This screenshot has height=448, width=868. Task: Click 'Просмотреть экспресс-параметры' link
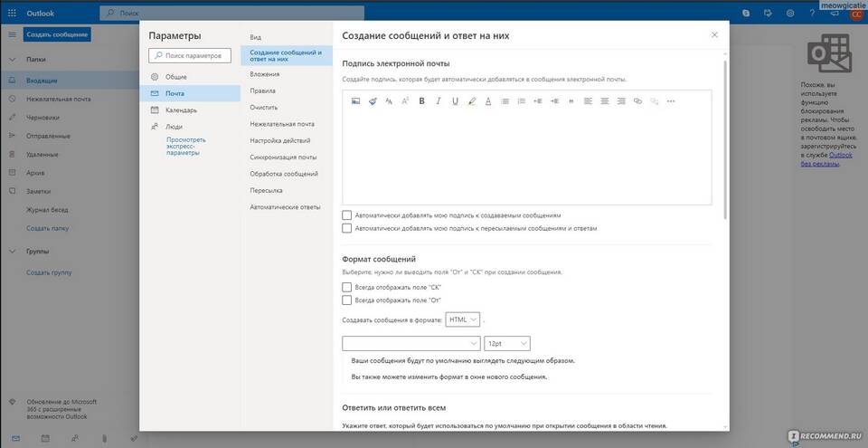pos(186,147)
